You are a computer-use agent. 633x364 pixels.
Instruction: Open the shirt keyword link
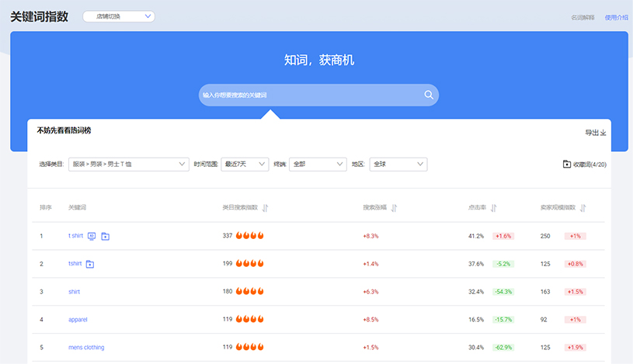coord(75,292)
